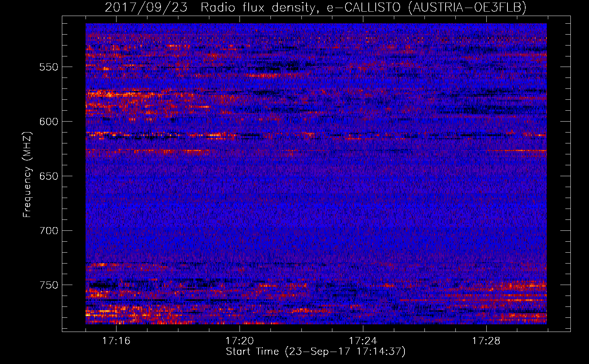This screenshot has height=364, width=589.
Task: Click the station name '(AUSTRIA-OE3FLB)'
Action: [467, 8]
